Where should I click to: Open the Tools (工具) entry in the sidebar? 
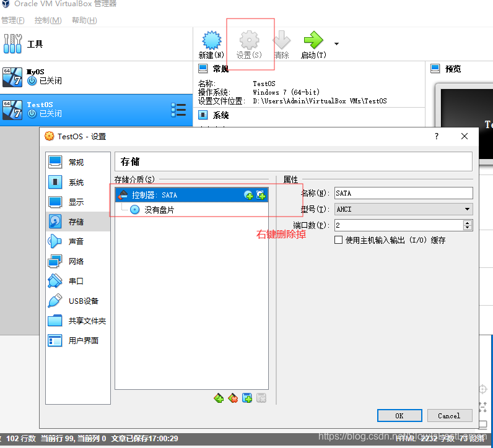pyautogui.click(x=96, y=44)
